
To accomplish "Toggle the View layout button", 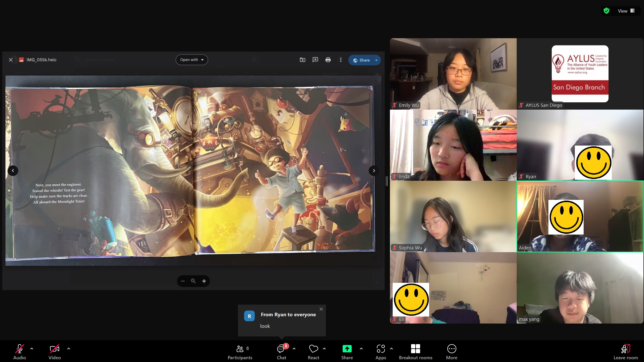I will coord(626,11).
